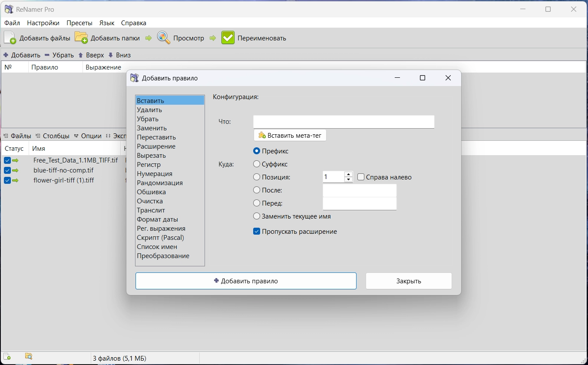Select the Регистр rule type
The image size is (588, 365).
tap(170, 165)
